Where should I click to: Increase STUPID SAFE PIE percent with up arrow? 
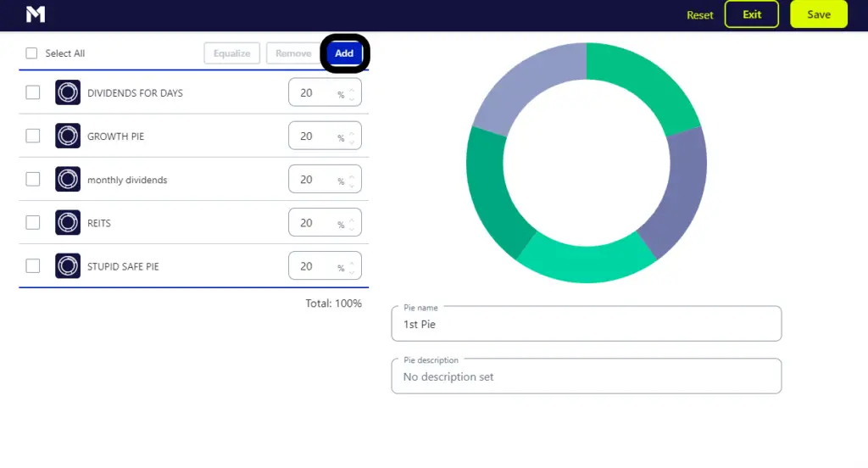pyautogui.click(x=352, y=263)
